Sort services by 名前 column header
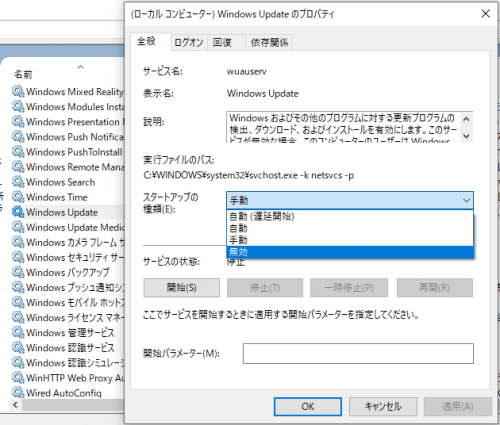Image resolution: width=500 pixels, height=425 pixels. tap(23, 74)
